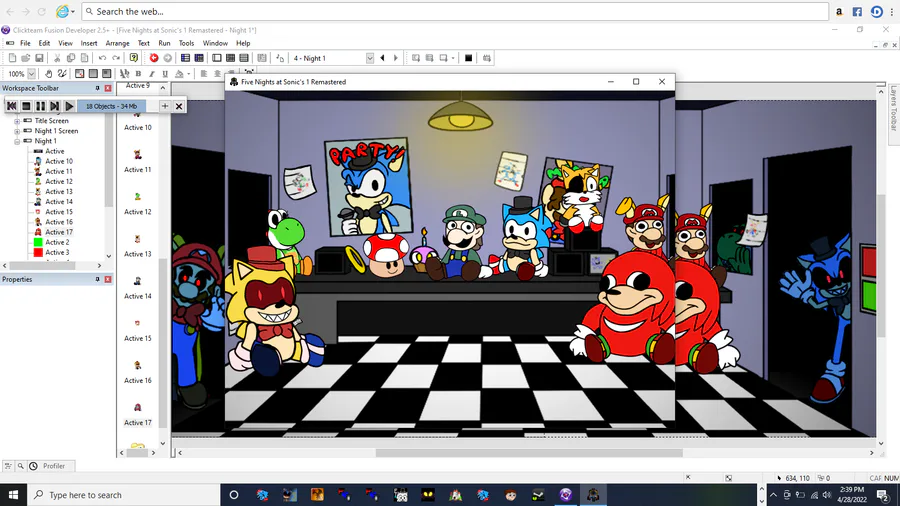The image size is (900, 506).
Task: Apply italic text formatting
Action: click(x=152, y=73)
